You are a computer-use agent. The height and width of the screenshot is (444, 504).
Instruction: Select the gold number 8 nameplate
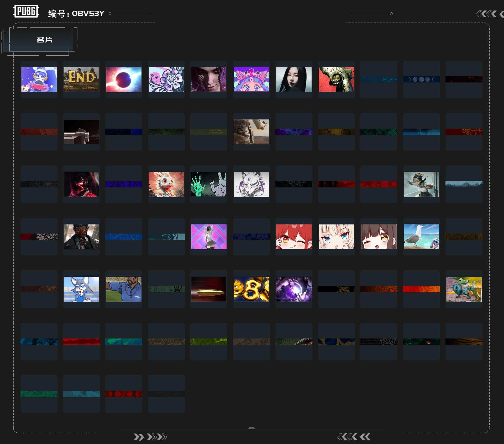[x=251, y=289]
